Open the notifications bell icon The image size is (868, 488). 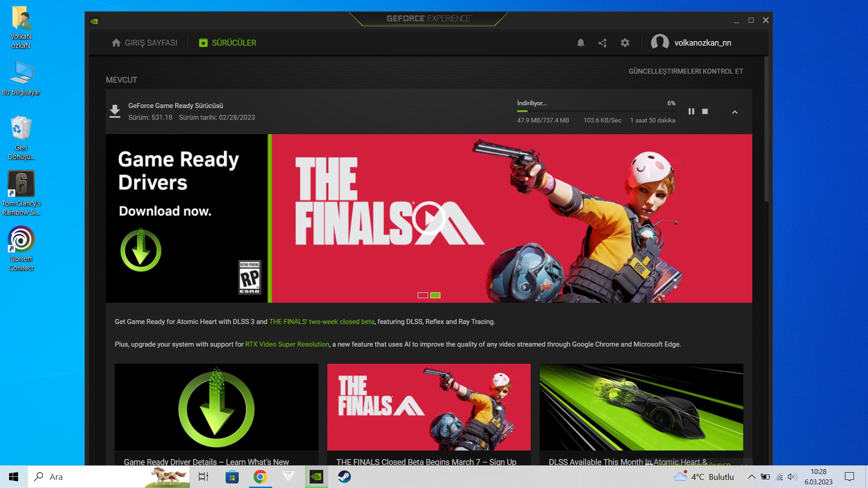[580, 43]
